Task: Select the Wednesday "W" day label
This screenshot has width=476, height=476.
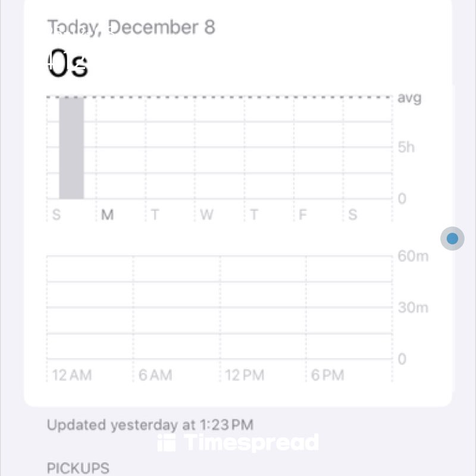Action: pos(206,215)
